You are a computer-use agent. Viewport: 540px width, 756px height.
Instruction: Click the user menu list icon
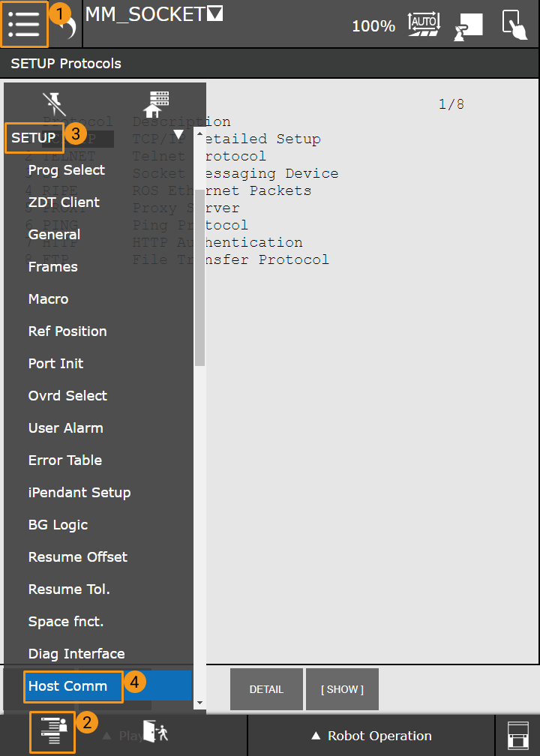click(52, 732)
